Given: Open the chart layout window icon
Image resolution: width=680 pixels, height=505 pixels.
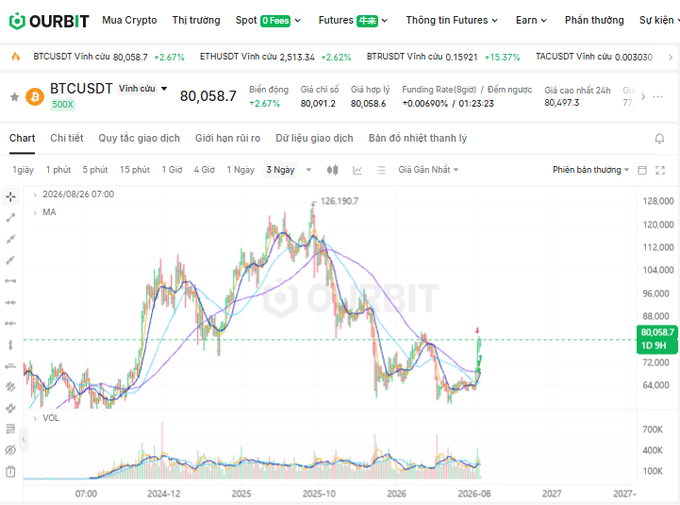Looking at the screenshot, I should pos(642,170).
